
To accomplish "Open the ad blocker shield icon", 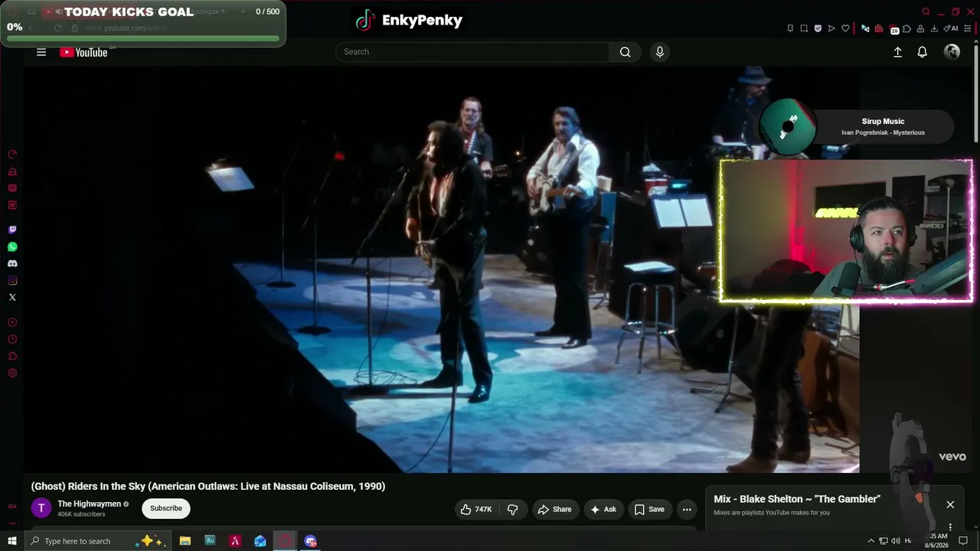I will (818, 28).
